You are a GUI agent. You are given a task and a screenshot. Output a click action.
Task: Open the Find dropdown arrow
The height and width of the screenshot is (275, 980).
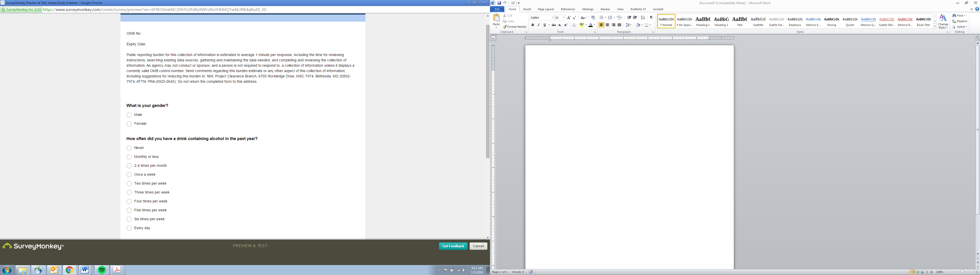(x=965, y=16)
